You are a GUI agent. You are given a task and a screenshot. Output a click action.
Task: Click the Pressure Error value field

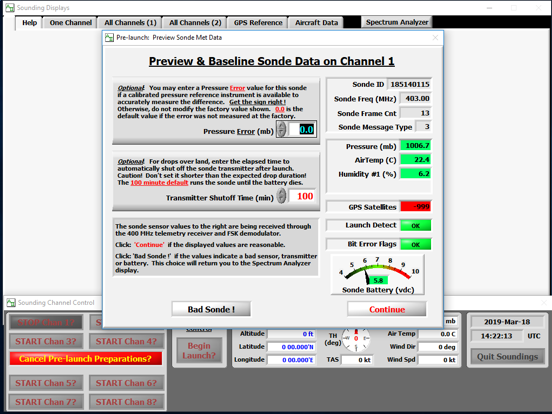(x=302, y=129)
